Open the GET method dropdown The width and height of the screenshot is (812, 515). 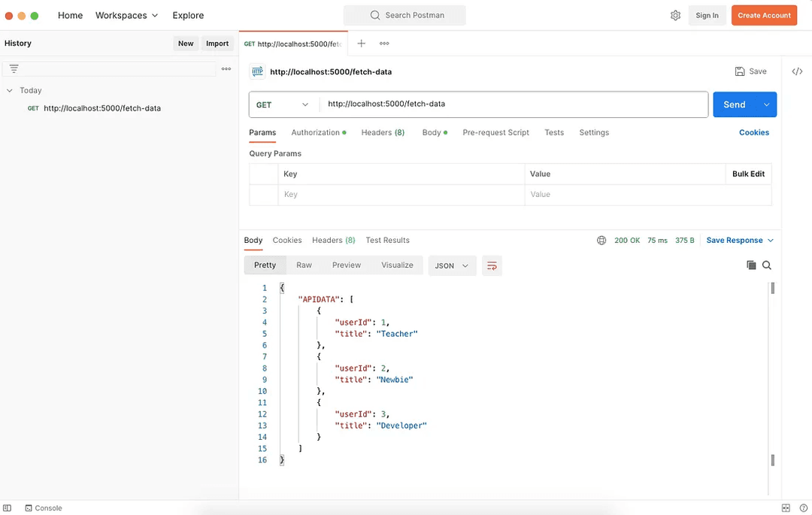[282, 105]
